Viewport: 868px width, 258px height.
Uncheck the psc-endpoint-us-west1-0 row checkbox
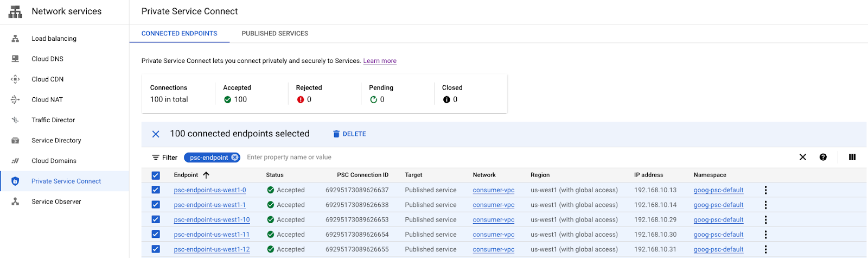click(156, 190)
